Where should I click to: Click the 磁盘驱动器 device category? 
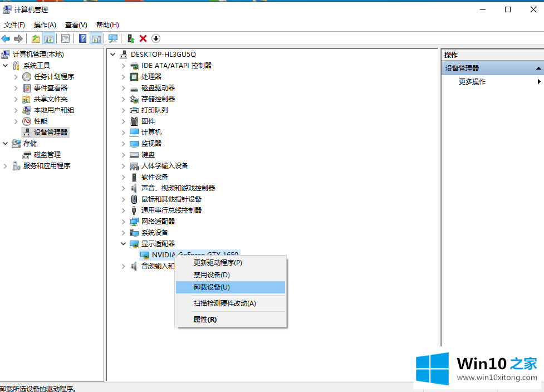tap(158, 88)
